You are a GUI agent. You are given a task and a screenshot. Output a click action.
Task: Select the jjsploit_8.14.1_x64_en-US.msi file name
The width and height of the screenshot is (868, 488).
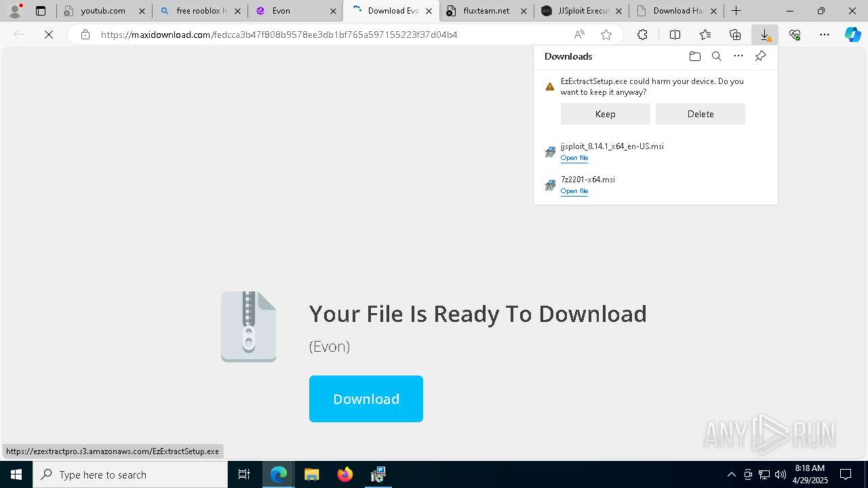coord(612,146)
